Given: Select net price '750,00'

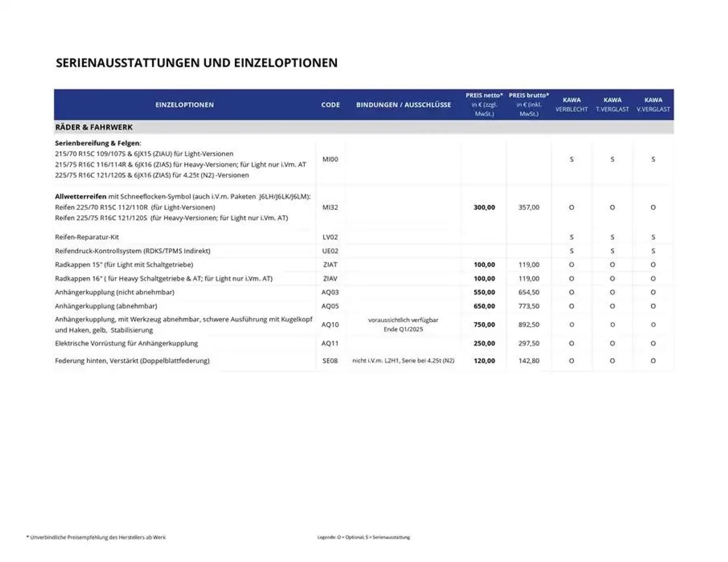Looking at the screenshot, I should 484,325.
